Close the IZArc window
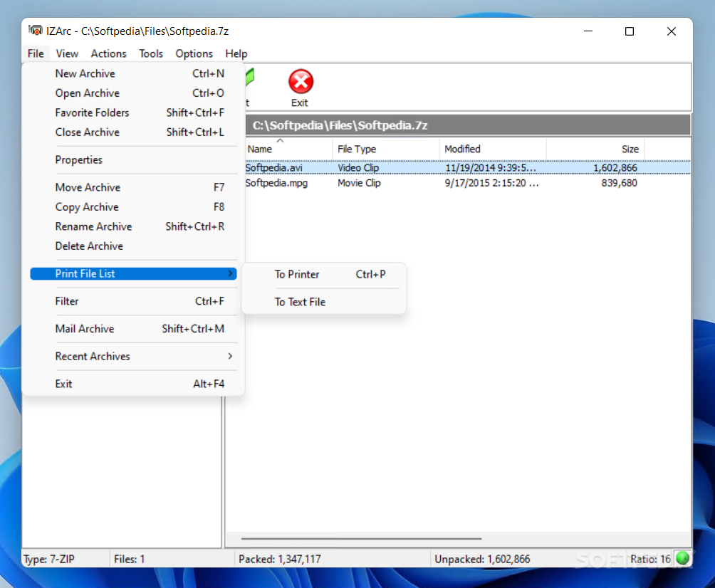The width and height of the screenshot is (715, 588). coord(672,31)
